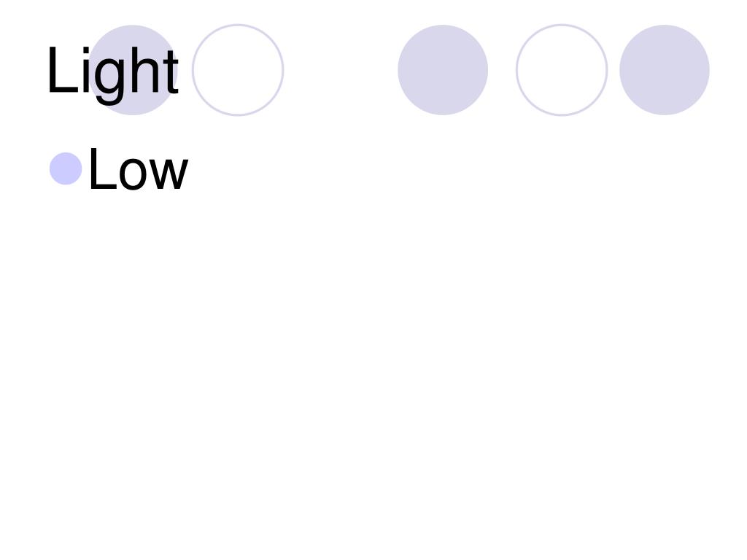This screenshot has height=560, width=747.
Task: Click the capital "L" in the bullet "Low"
Action: [101, 169]
